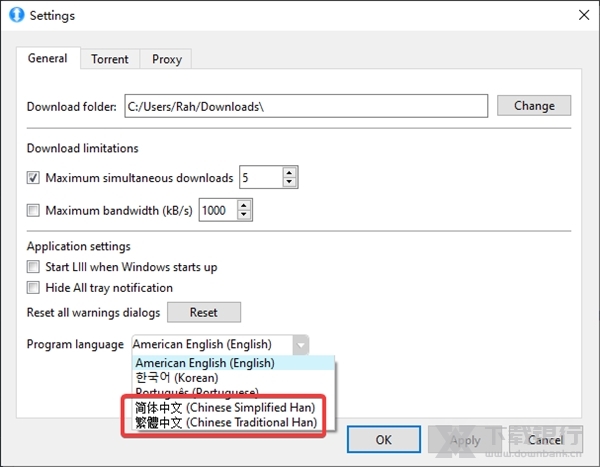Click the simultaneous downloads number field
This screenshot has height=467, width=600.
(262, 177)
